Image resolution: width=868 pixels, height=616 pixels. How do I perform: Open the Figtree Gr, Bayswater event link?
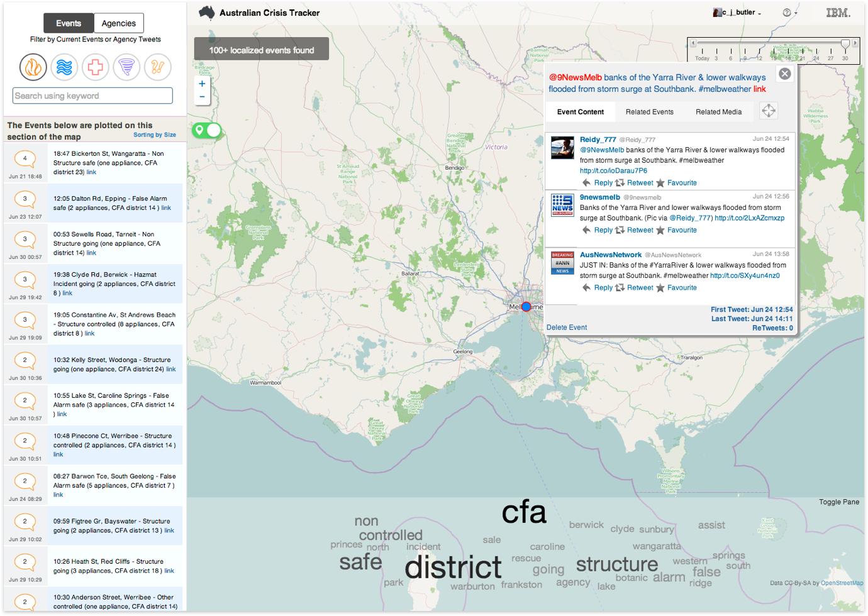[169, 531]
